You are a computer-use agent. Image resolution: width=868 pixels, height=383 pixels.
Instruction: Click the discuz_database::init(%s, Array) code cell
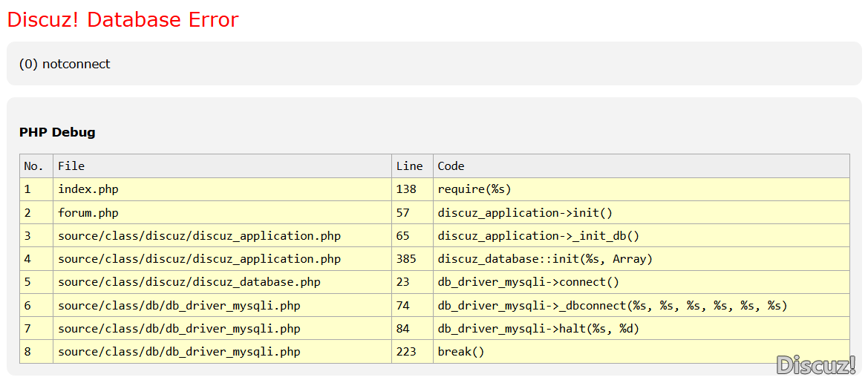tap(545, 259)
